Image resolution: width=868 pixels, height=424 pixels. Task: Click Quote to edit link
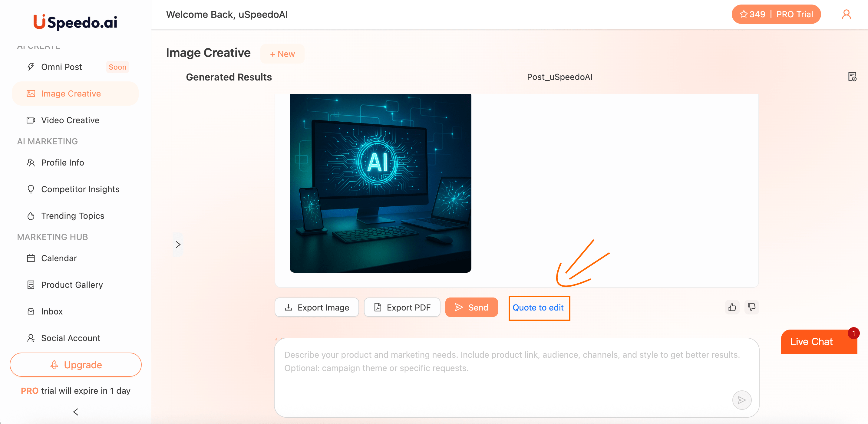pyautogui.click(x=538, y=307)
